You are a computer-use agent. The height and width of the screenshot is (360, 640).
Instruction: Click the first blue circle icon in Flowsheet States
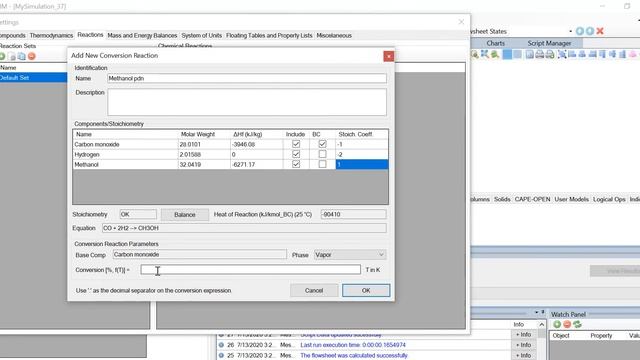click(580, 31)
